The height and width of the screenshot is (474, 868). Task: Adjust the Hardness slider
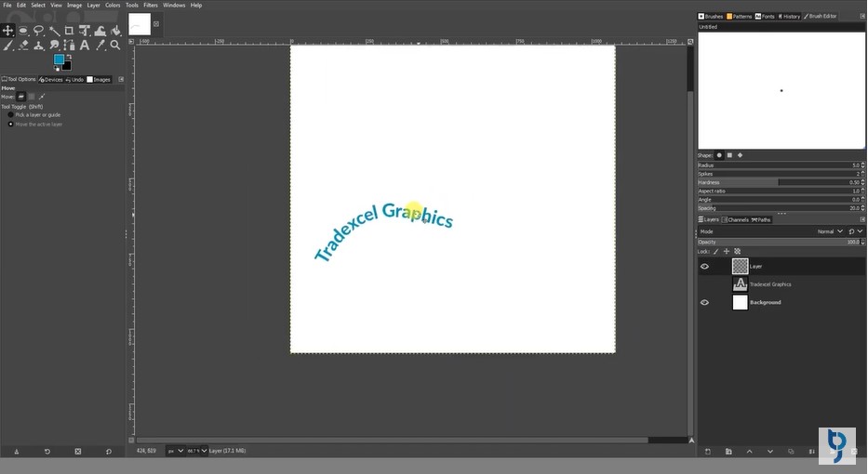(x=781, y=182)
